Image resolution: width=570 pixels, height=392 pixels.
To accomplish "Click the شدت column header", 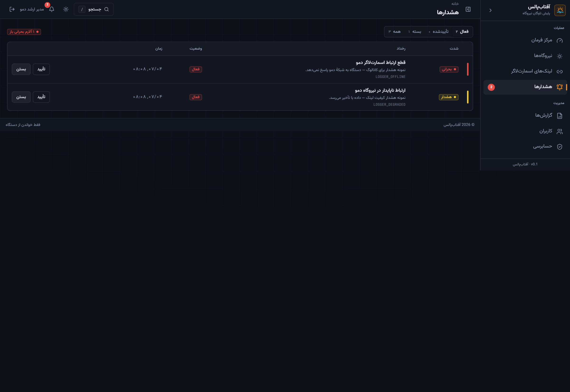I will pyautogui.click(x=454, y=49).
